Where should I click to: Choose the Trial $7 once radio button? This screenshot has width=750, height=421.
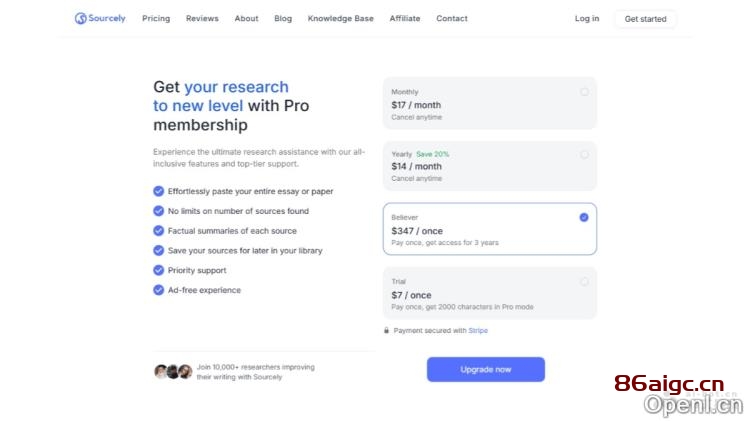pos(584,282)
